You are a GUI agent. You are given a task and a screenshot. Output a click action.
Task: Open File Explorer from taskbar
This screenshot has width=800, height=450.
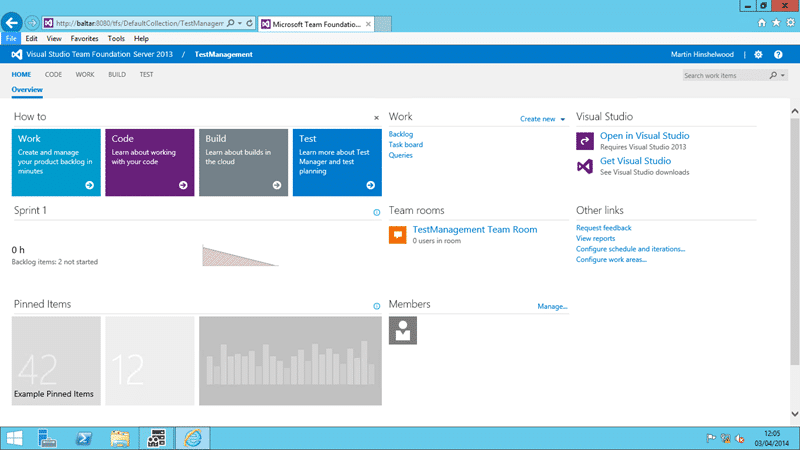(x=120, y=438)
